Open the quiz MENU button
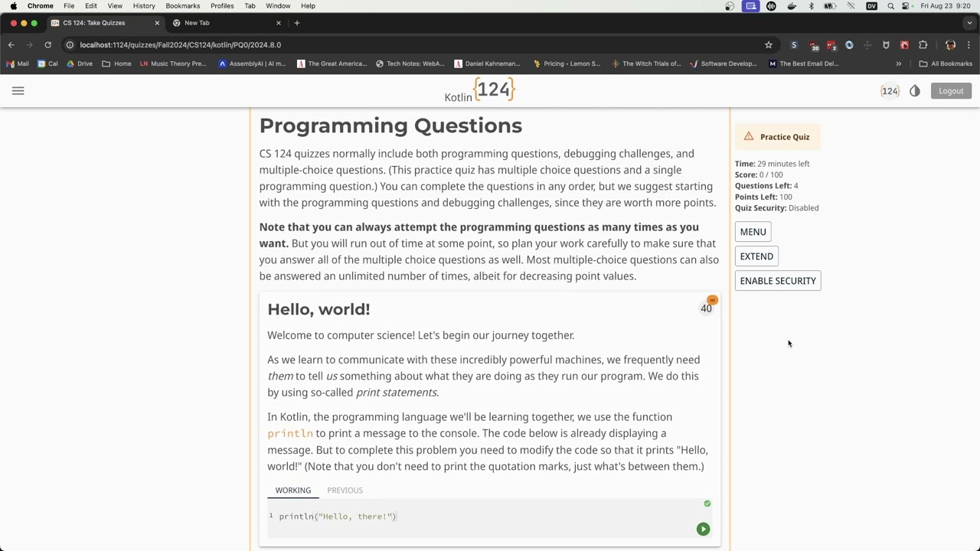Image resolution: width=980 pixels, height=551 pixels. (753, 232)
